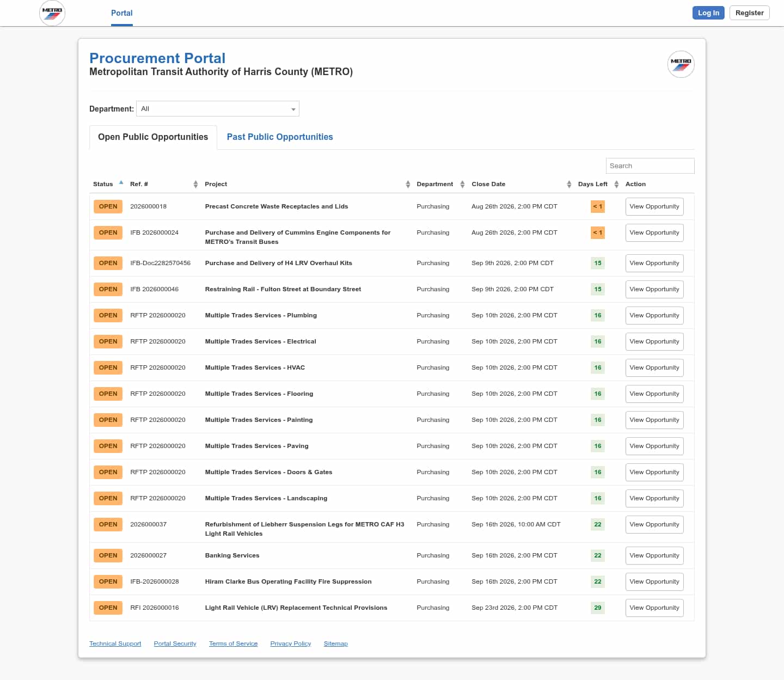
Task: Open the Sitemap footer link
Action: tap(335, 644)
